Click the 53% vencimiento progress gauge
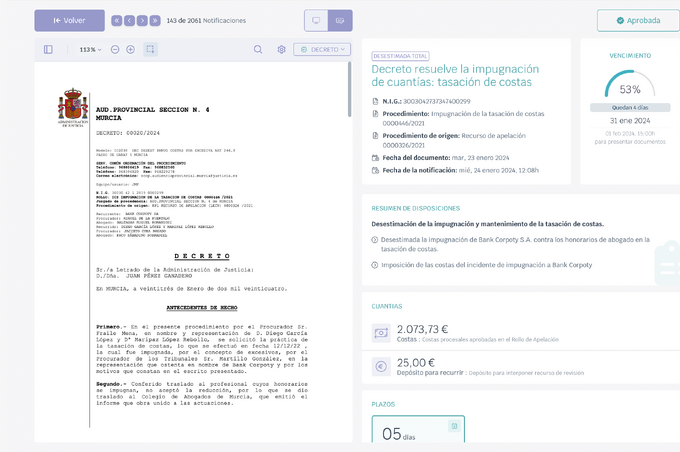This screenshot has width=680, height=452. coord(630,84)
